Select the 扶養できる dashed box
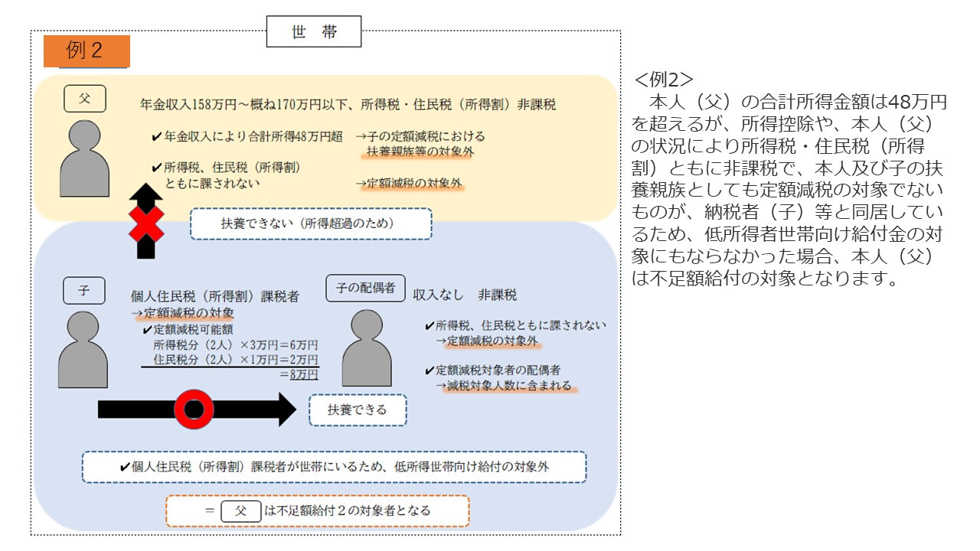The width and height of the screenshot is (980, 551). [x=357, y=410]
